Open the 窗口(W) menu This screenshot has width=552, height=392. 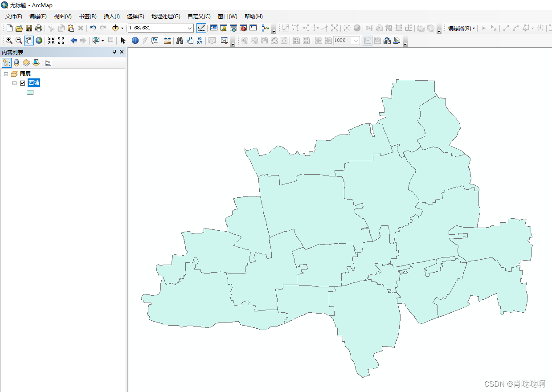(228, 16)
